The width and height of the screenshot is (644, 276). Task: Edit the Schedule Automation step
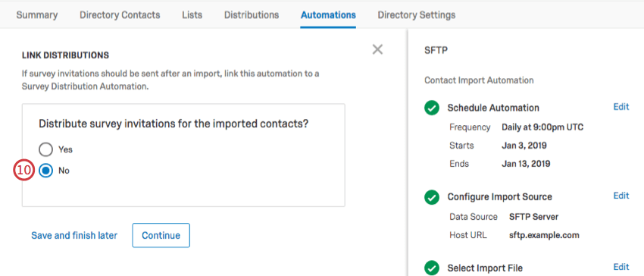(621, 107)
